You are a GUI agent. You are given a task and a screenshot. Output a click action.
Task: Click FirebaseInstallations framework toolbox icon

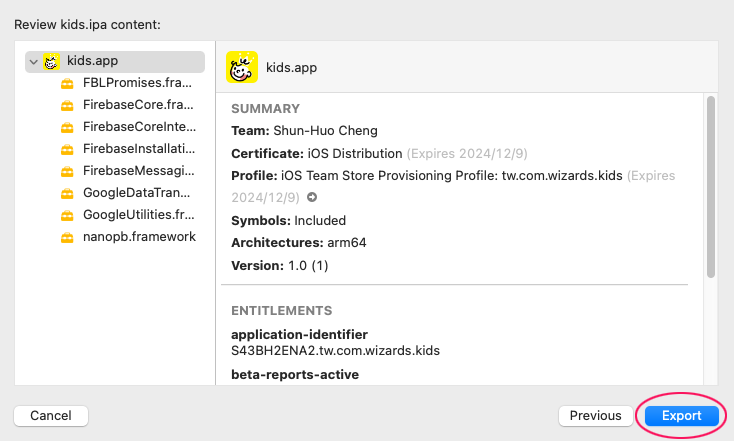tap(67, 149)
